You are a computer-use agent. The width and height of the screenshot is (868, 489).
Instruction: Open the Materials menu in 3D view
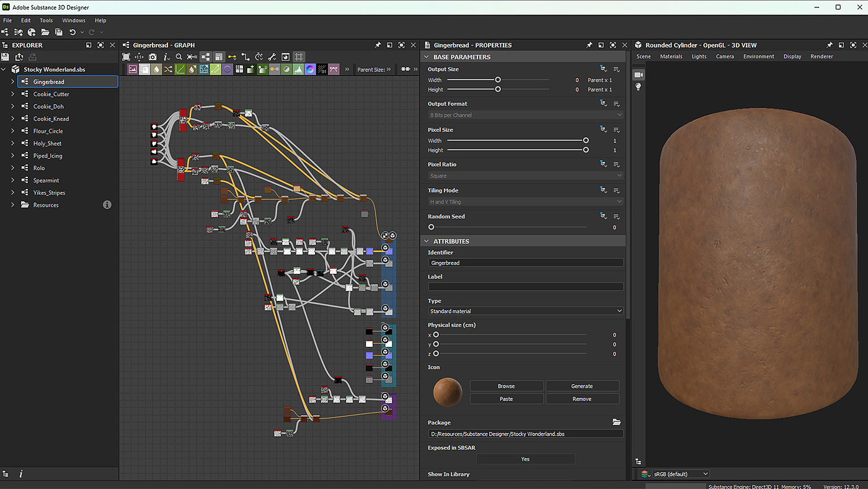tap(671, 56)
